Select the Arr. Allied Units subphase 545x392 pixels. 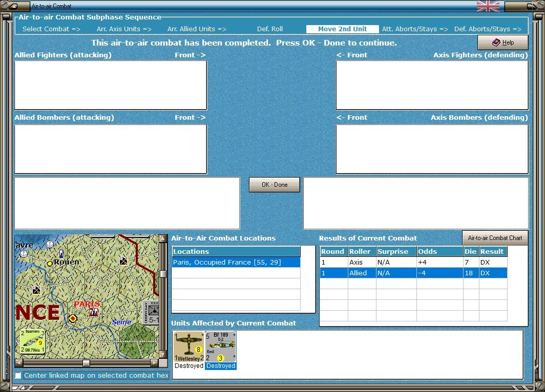click(x=197, y=29)
